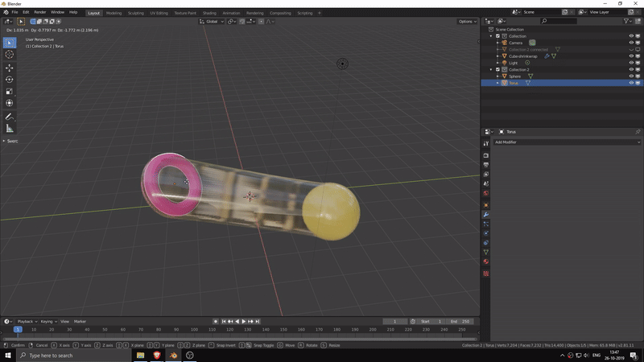This screenshot has width=644, height=362.
Task: Play the animation
Action: coord(244,321)
